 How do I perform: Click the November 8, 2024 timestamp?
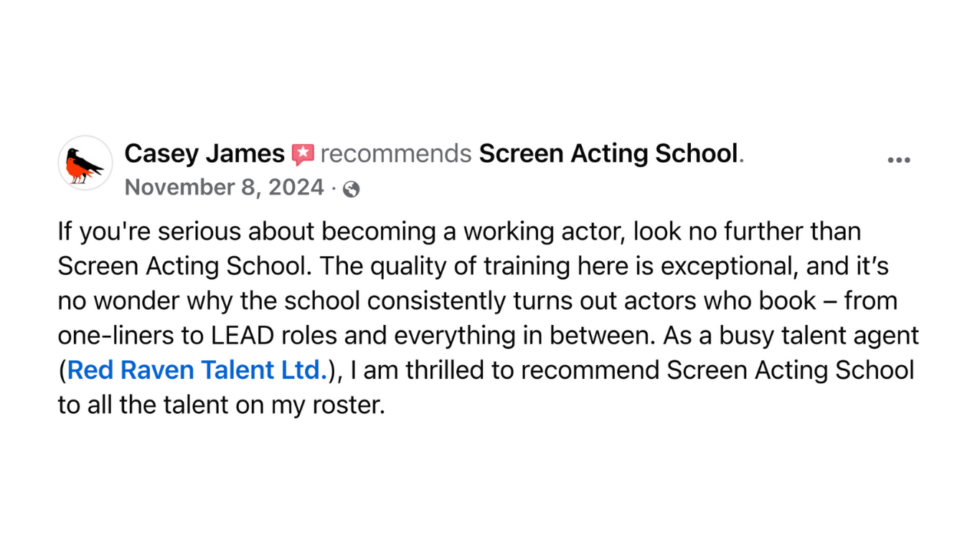point(224,188)
